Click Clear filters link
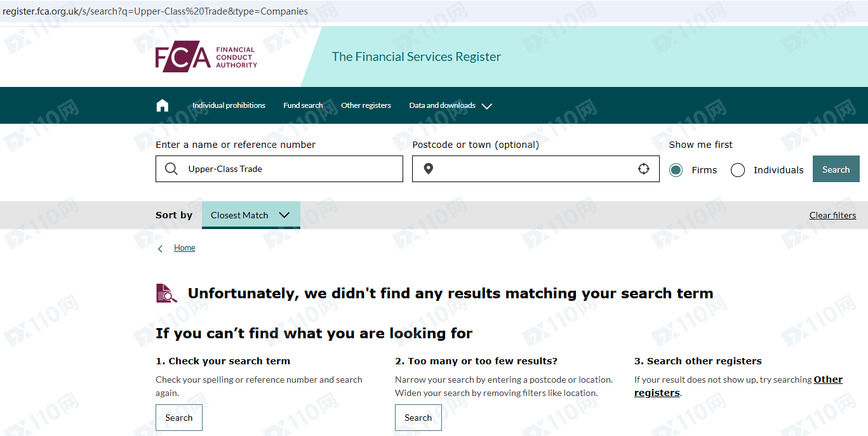The image size is (868, 436). (832, 215)
